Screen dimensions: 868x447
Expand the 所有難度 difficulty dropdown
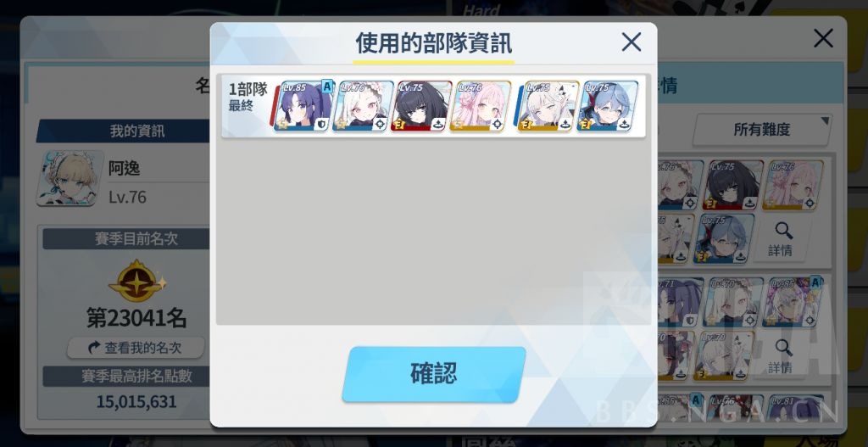pos(762,130)
